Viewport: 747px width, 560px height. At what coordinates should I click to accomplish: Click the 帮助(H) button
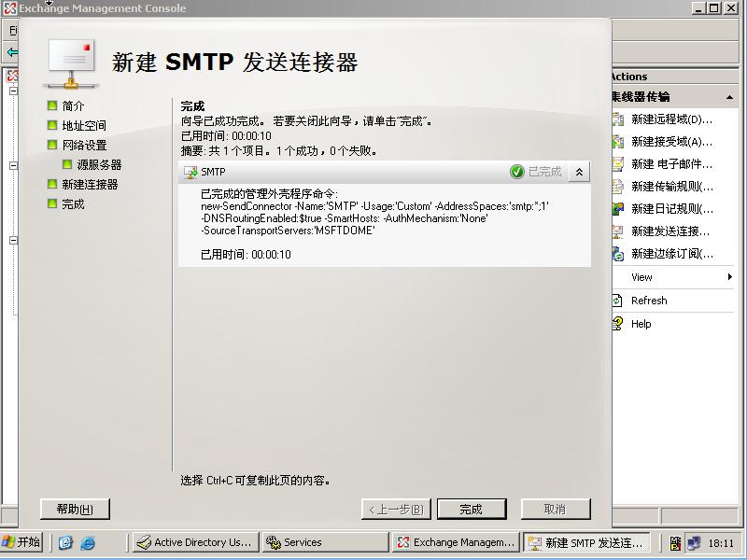click(x=75, y=509)
